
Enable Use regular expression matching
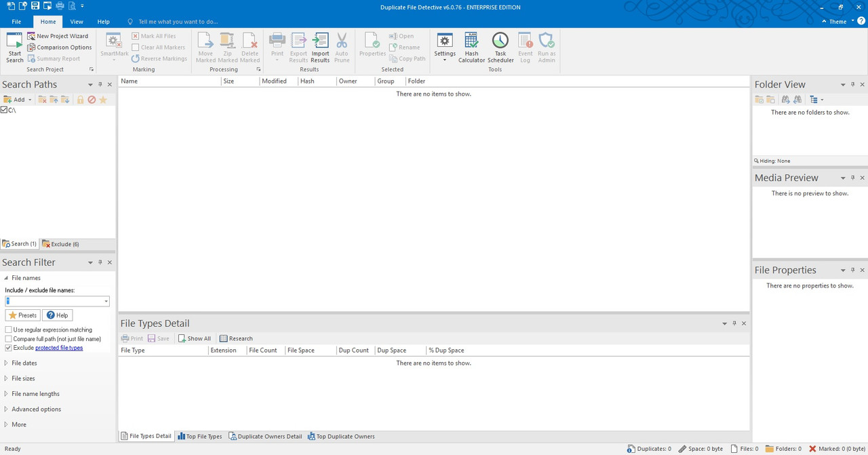[8, 330]
